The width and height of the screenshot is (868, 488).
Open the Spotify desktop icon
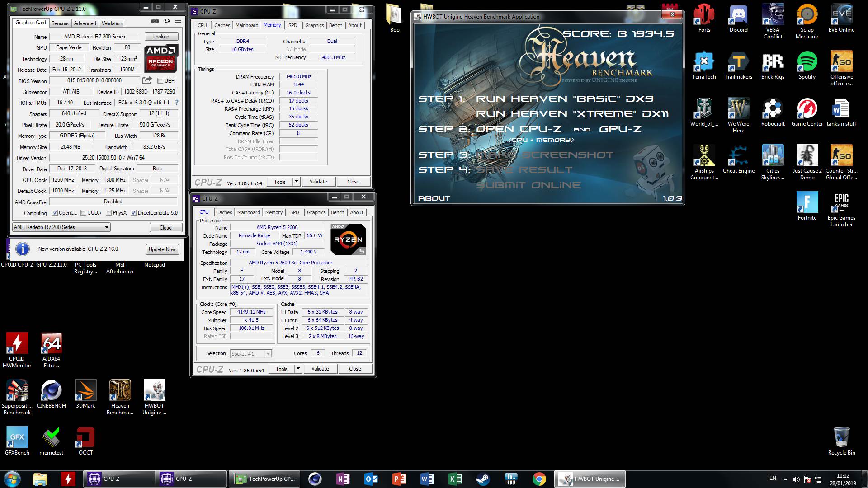coord(807,66)
